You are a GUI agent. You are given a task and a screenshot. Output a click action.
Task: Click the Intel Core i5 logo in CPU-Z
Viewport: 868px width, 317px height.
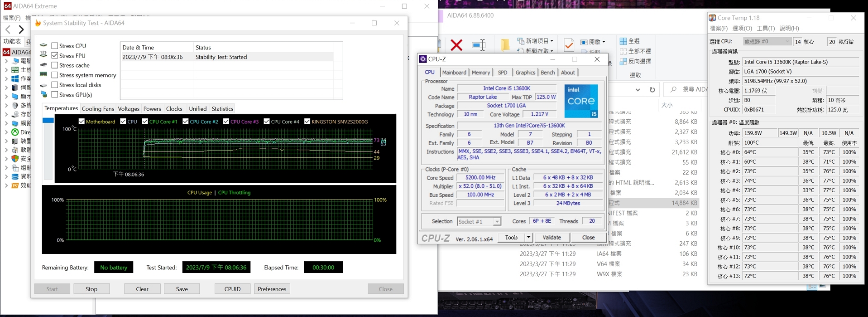coord(581,101)
